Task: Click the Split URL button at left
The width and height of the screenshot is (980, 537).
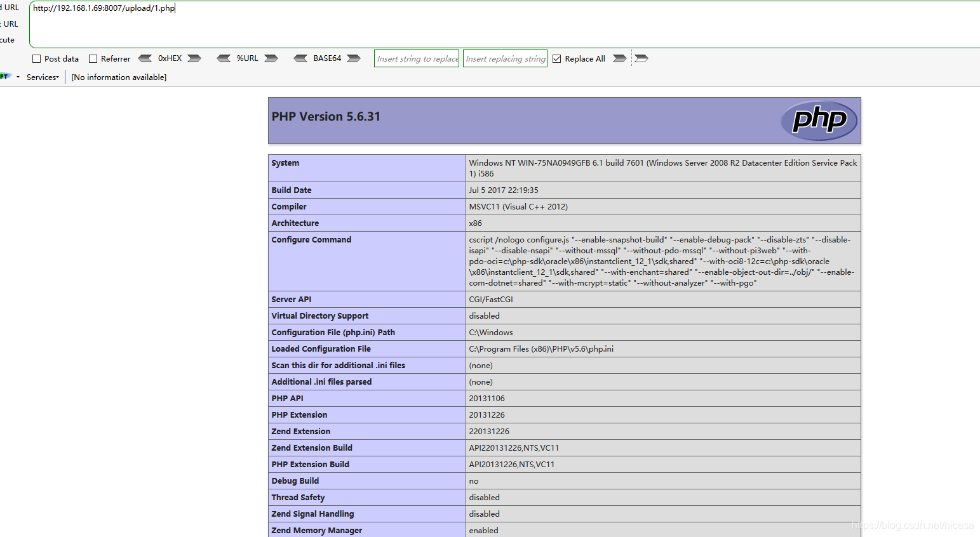Action: pos(10,24)
